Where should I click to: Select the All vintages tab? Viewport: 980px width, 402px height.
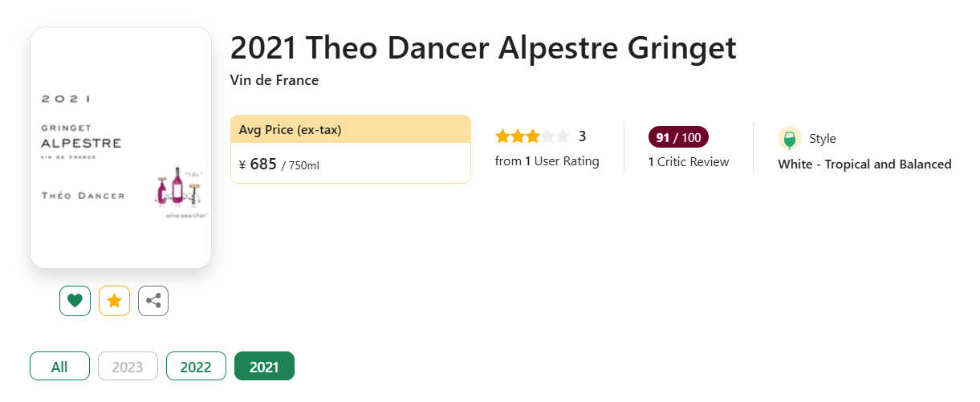coord(59,367)
